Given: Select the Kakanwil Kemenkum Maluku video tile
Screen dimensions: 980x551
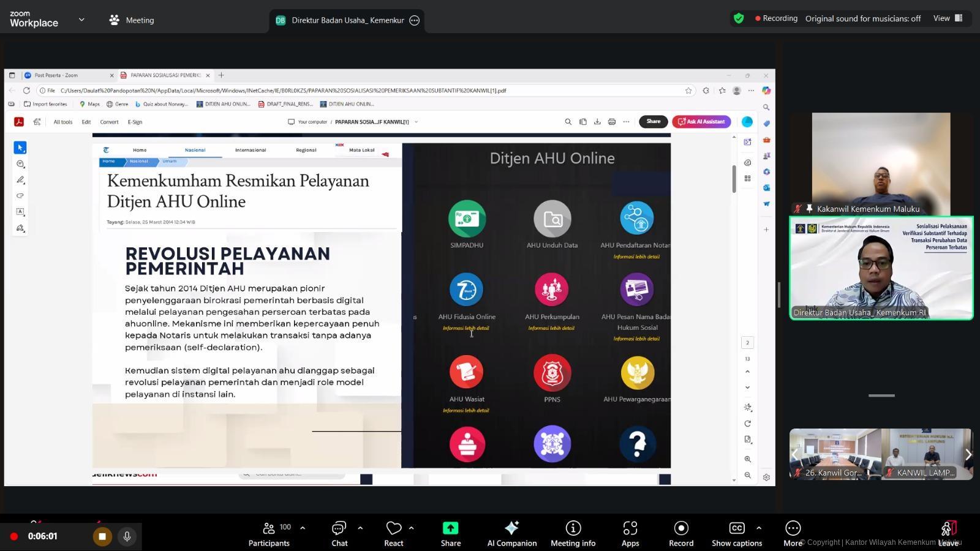Looking at the screenshot, I should pos(881,163).
